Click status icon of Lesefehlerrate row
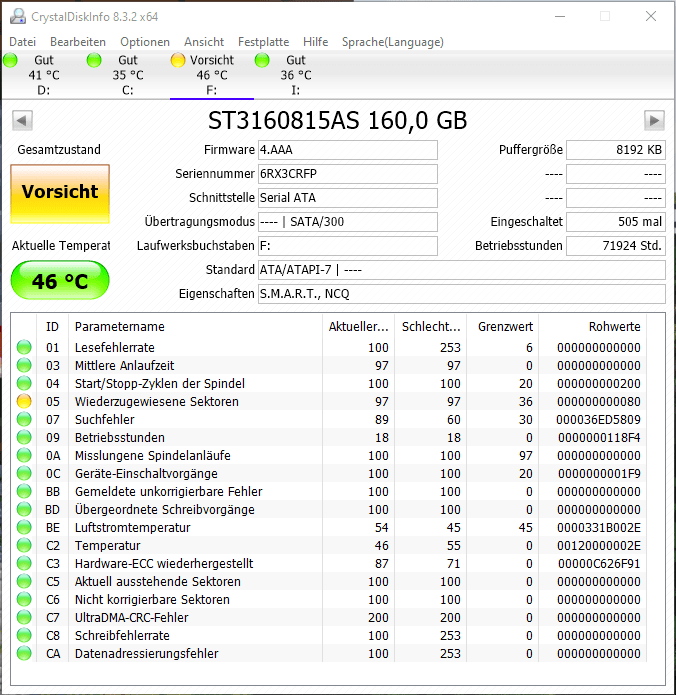 click(x=24, y=347)
